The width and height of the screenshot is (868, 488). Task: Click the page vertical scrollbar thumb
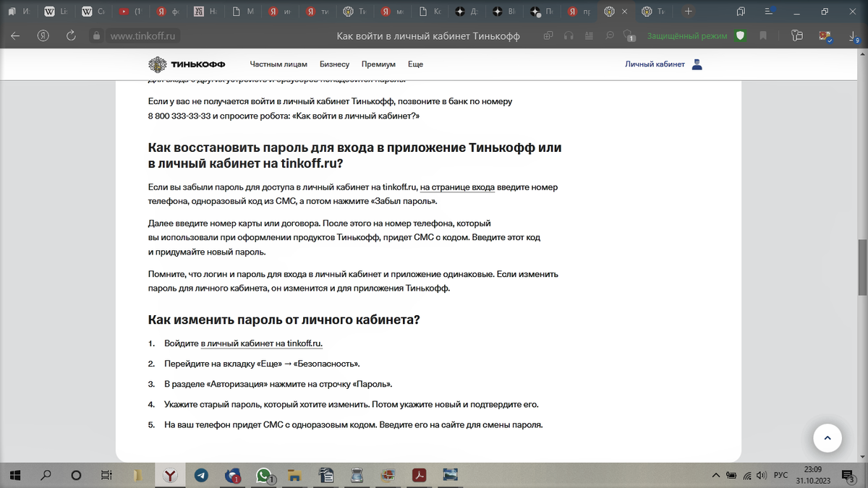[862, 267]
